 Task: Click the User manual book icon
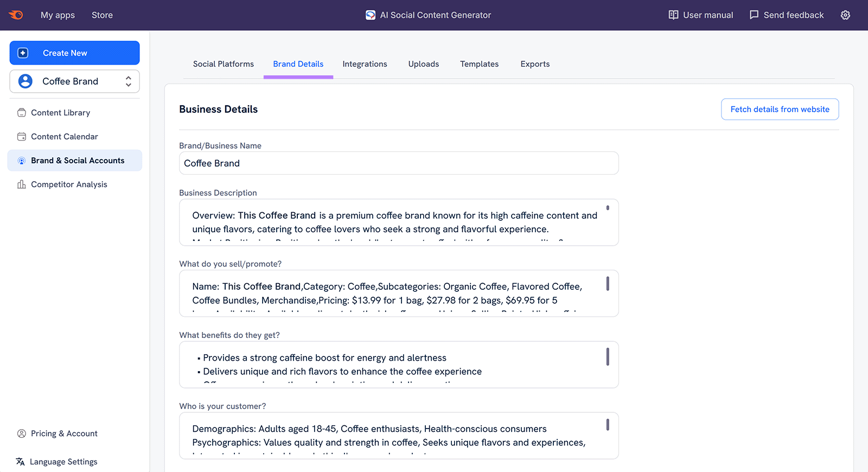tap(673, 15)
